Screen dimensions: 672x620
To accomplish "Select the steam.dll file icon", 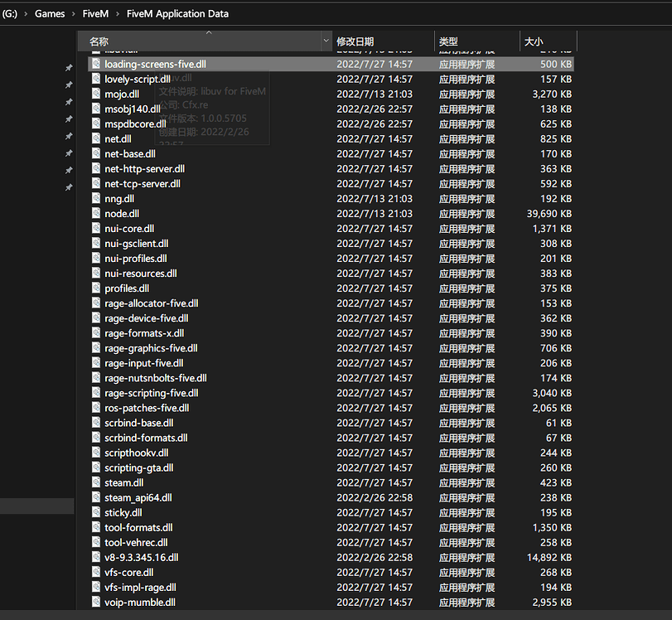I will click(x=94, y=482).
